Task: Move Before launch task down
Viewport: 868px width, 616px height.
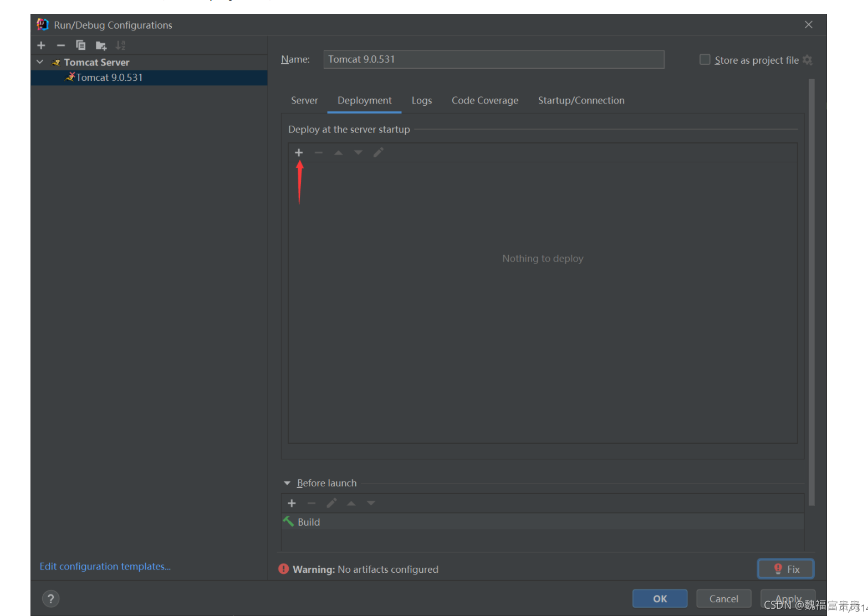Action: click(371, 503)
